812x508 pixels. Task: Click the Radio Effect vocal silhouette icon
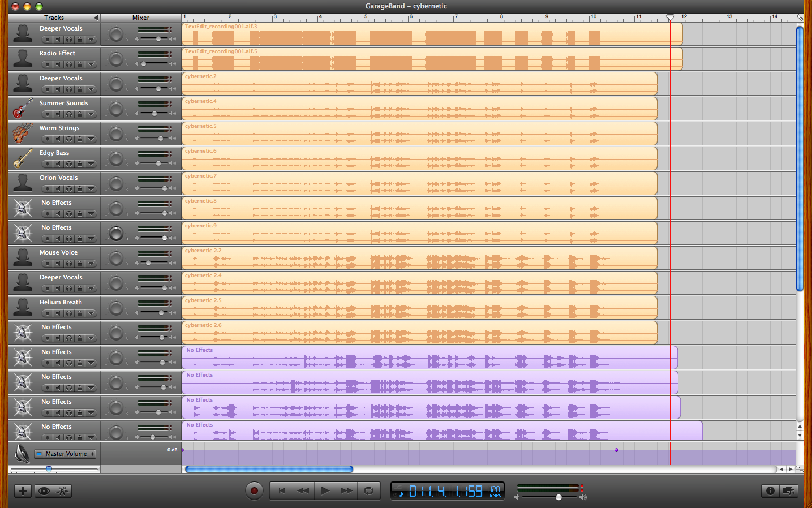pos(23,58)
